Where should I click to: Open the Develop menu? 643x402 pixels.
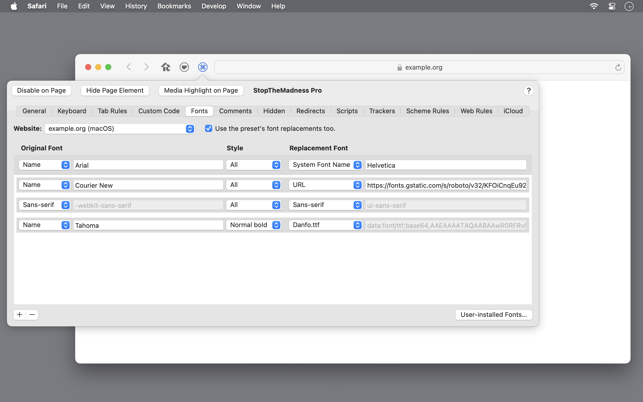coord(214,6)
